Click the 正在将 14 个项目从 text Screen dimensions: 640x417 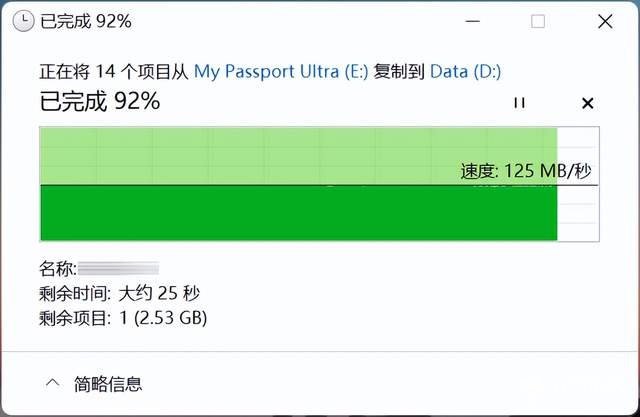pos(113,72)
